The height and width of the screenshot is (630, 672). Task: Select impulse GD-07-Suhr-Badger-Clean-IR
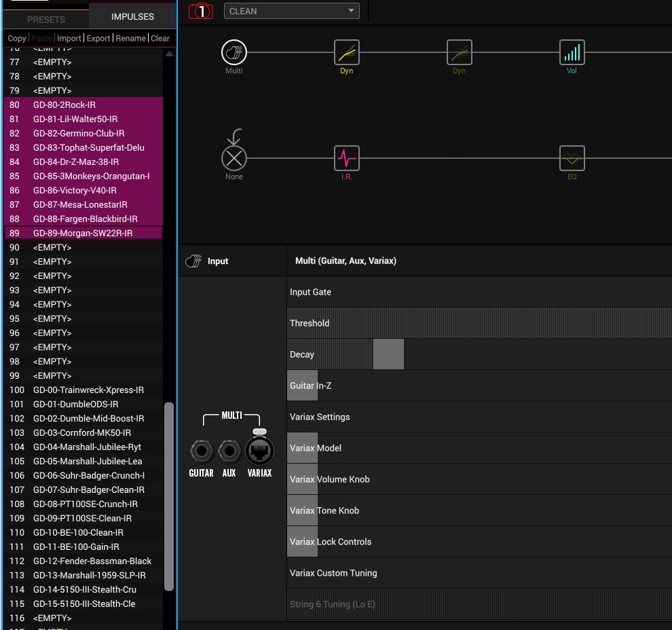[83, 489]
